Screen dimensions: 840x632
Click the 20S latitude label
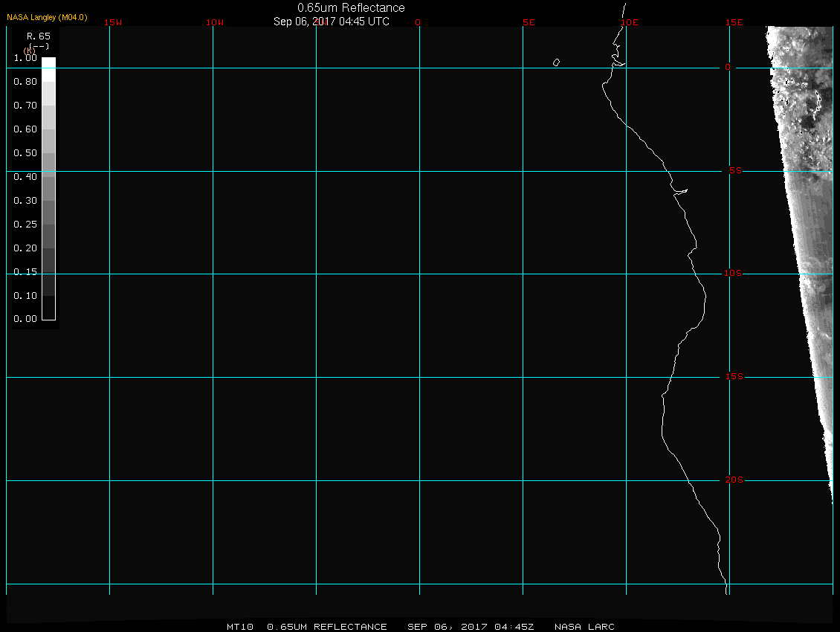click(x=734, y=480)
